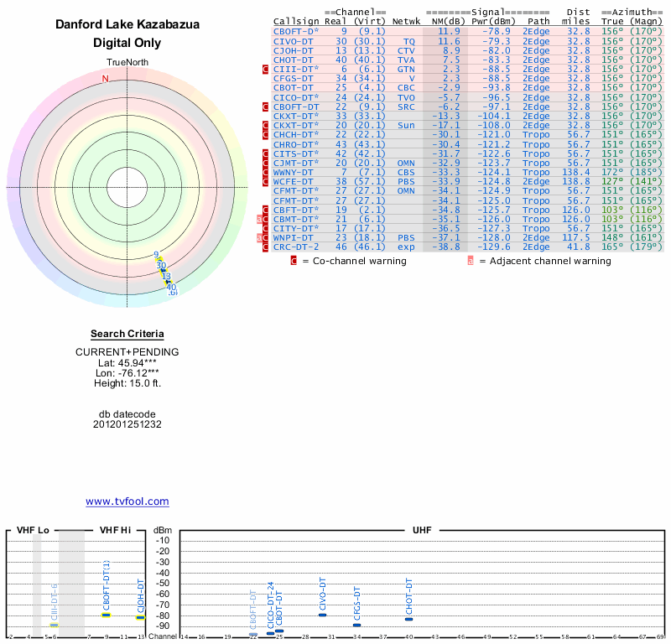Click channel 30 label on the radar plot
This screenshot has width=671, height=644.
click(161, 266)
